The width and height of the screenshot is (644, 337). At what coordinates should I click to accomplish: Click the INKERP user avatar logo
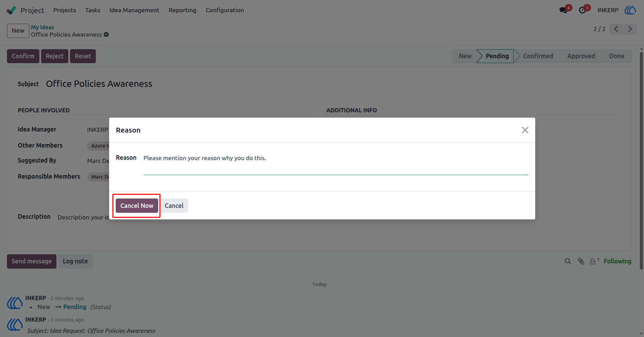click(630, 10)
